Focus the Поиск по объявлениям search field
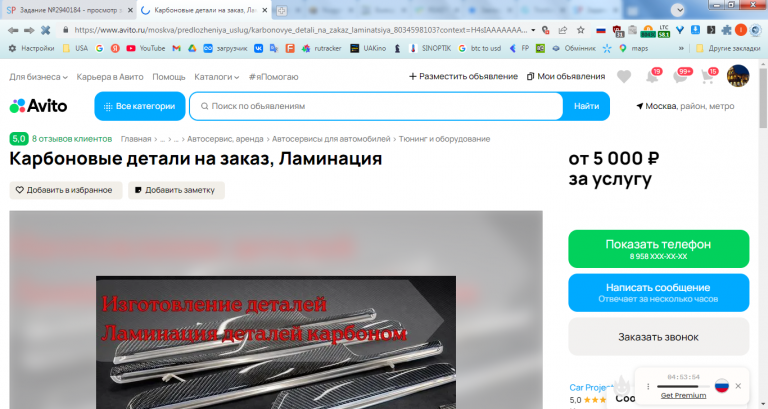 pyautogui.click(x=376, y=106)
